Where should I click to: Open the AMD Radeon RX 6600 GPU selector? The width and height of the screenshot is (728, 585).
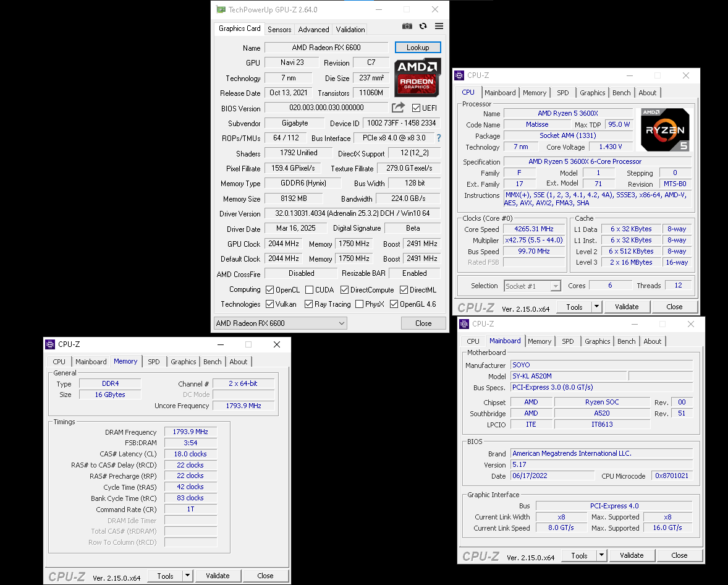coord(281,323)
